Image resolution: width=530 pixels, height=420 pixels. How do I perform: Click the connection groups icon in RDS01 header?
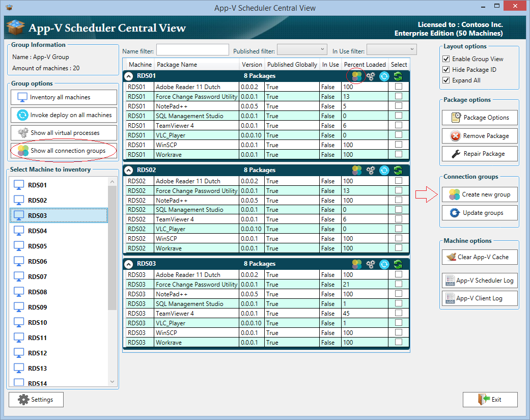(357, 76)
